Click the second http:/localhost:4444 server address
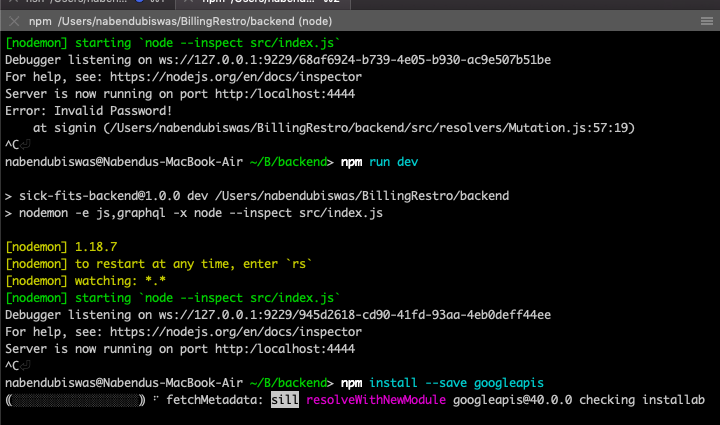The image size is (720, 425). 285,348
